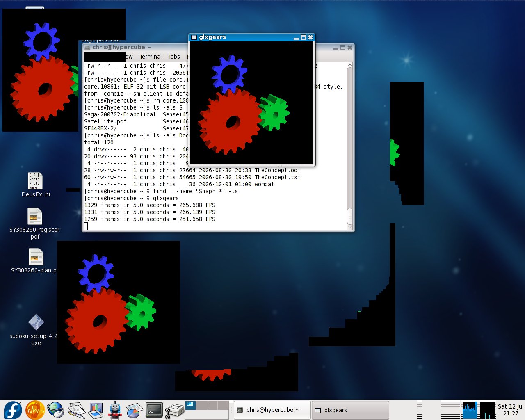The image size is (525, 420).
Task: Launch the word processor from panel
Action: pos(76,410)
